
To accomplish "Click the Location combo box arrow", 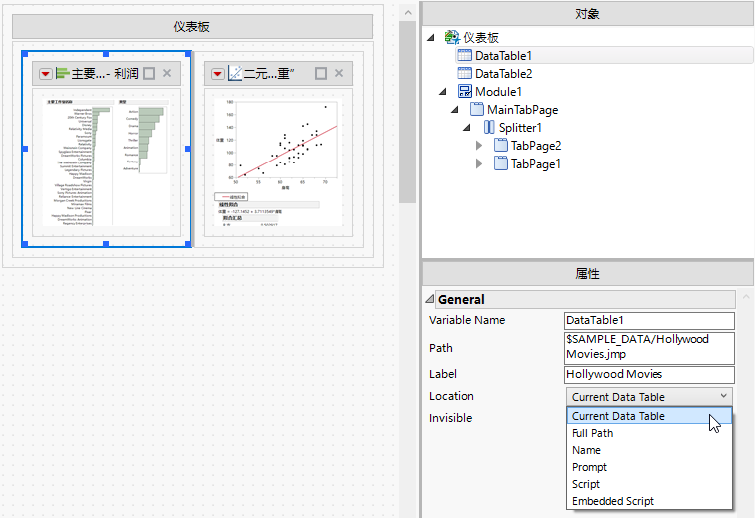I will tap(723, 397).
